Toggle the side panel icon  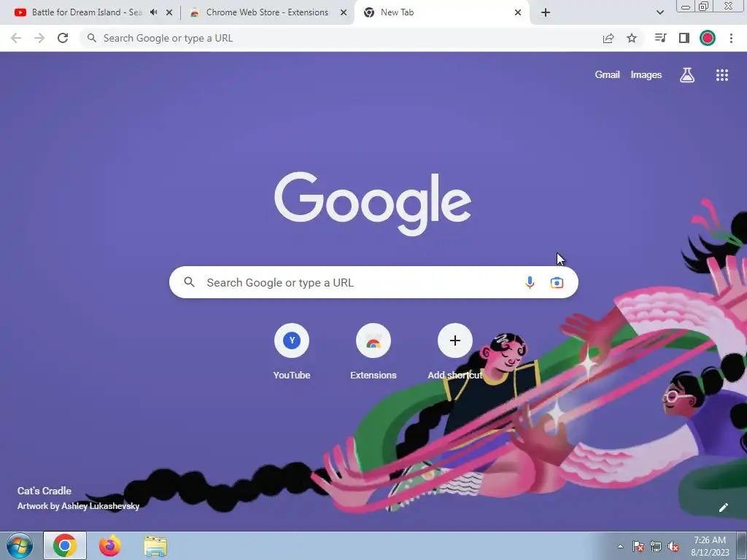[x=684, y=38]
